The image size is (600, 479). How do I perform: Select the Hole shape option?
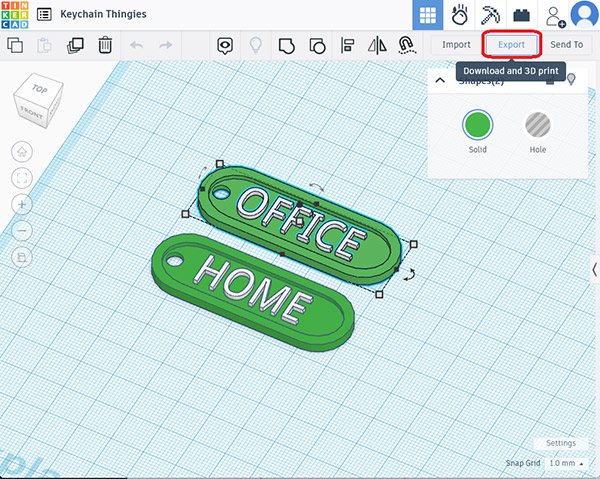(538, 125)
